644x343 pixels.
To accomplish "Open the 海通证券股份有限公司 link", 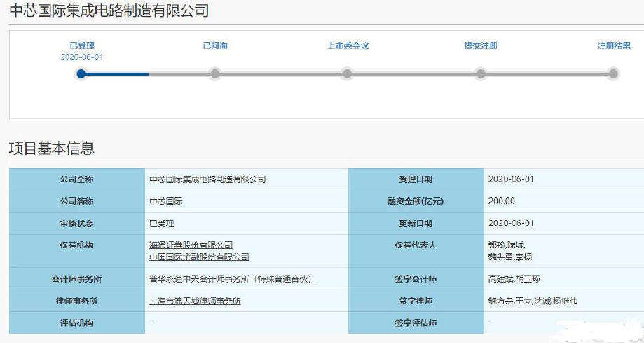I will [x=191, y=246].
